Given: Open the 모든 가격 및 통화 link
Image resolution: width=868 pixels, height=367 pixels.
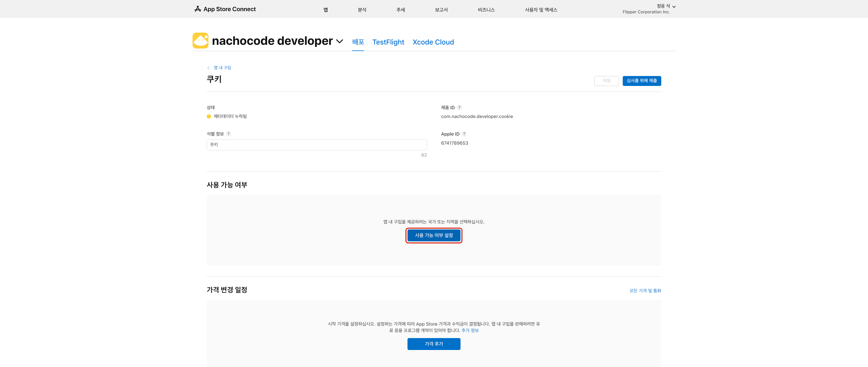Looking at the screenshot, I should pyautogui.click(x=645, y=290).
